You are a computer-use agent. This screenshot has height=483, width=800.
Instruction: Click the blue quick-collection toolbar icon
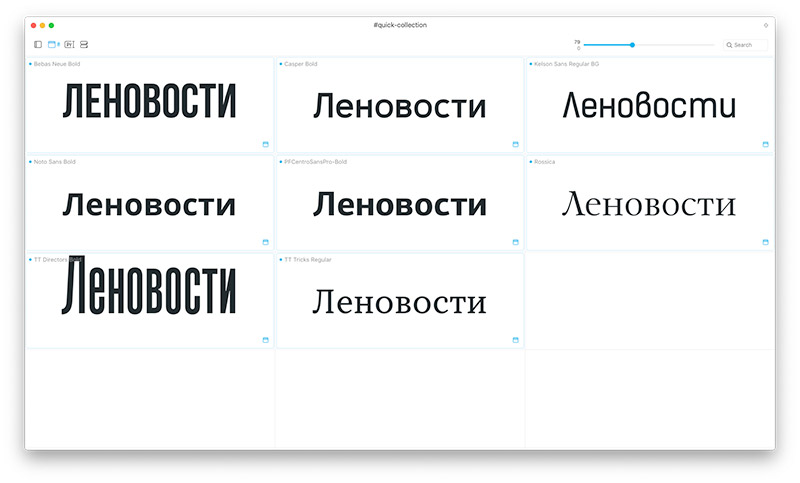[53, 45]
